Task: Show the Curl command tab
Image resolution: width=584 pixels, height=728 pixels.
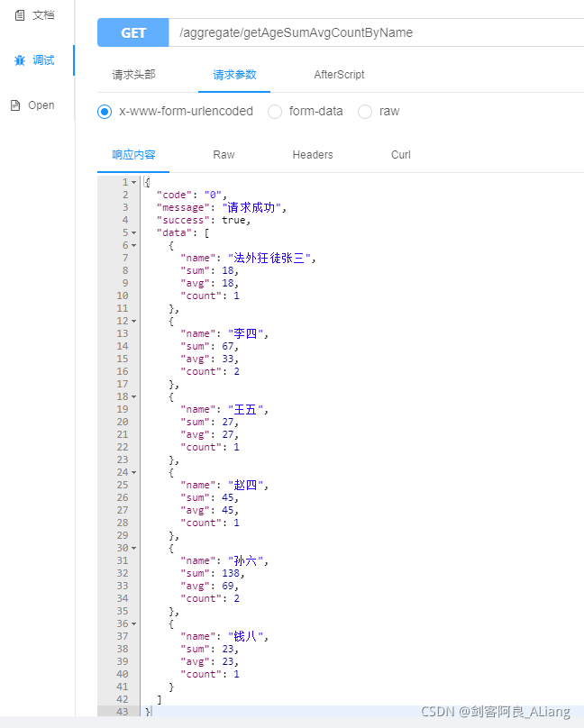Action: pyautogui.click(x=400, y=154)
